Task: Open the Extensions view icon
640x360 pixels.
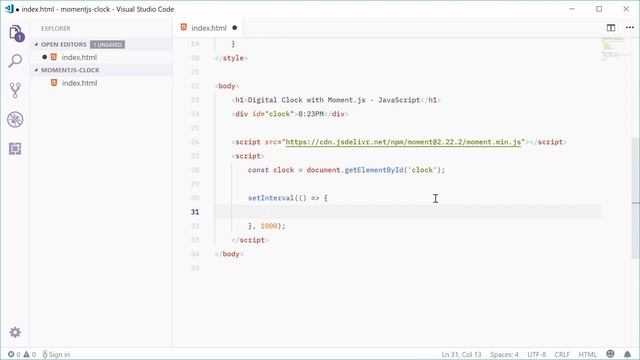Action: (x=15, y=149)
